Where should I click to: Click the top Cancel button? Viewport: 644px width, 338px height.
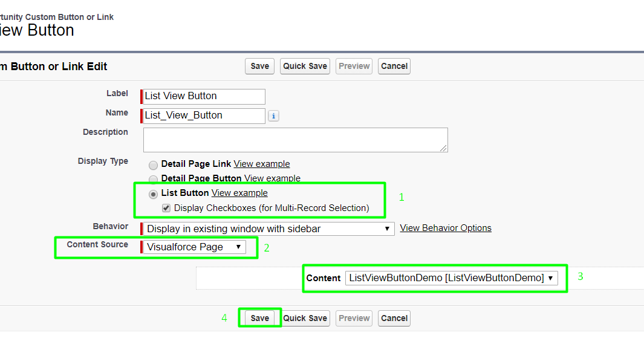click(394, 66)
